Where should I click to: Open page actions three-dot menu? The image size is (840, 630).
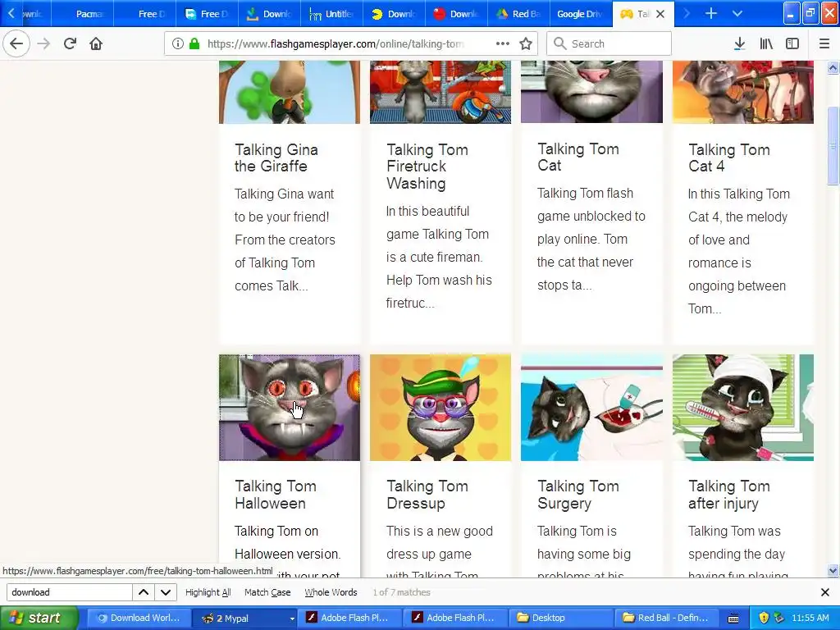tap(503, 44)
